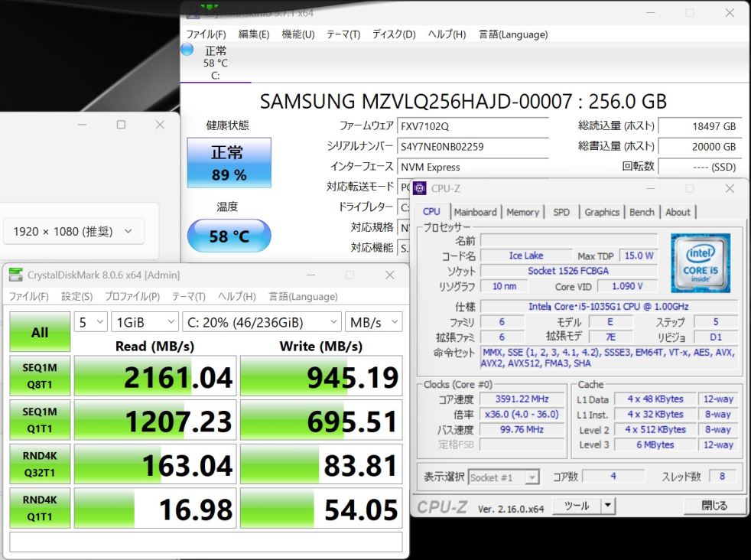The width and height of the screenshot is (751, 560).
Task: Switch to the Memory tab
Action: (x=522, y=212)
